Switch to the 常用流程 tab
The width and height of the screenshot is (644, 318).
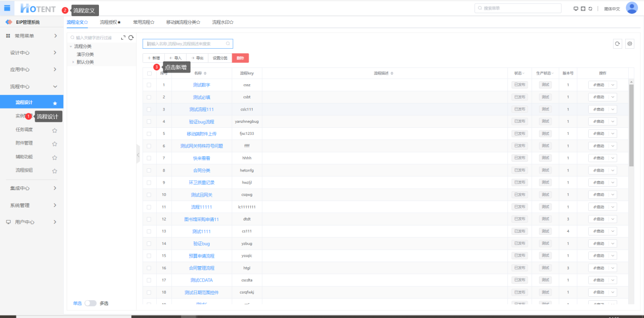[144, 22]
